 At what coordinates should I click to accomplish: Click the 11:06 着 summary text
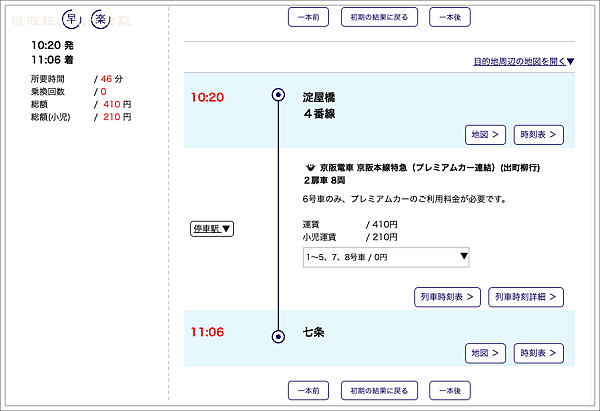click(52, 60)
